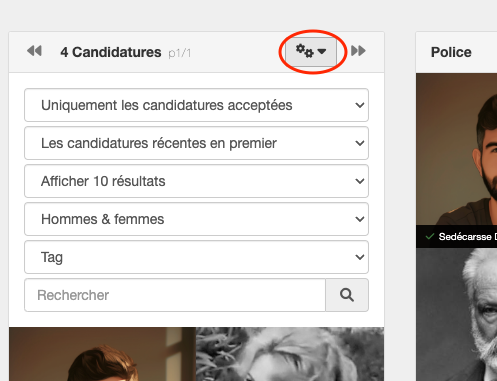Open brown-haired candidate photo at bottom left
This screenshot has height=381, width=497.
coord(102,354)
